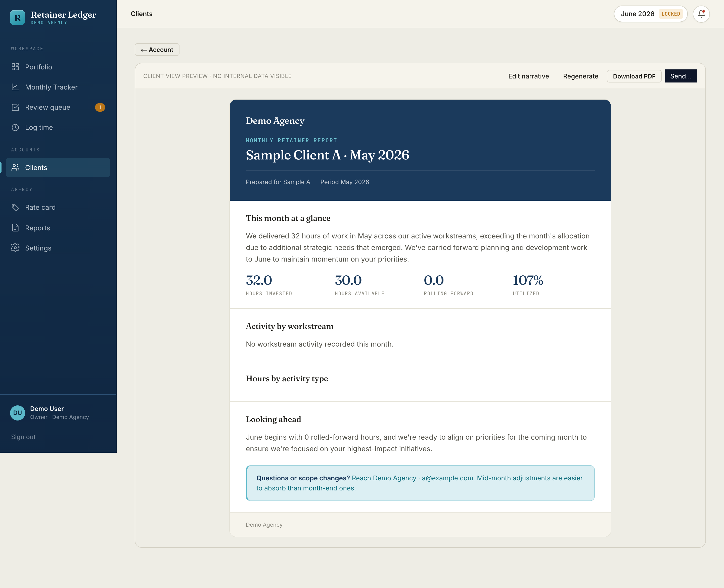The width and height of the screenshot is (724, 588).
Task: Click No workstream activity recorded text
Action: point(320,344)
